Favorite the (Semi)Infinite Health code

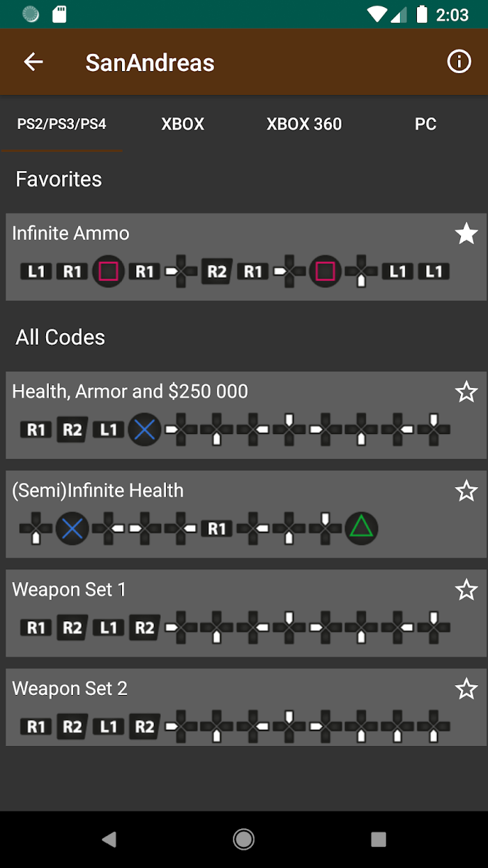(x=466, y=491)
